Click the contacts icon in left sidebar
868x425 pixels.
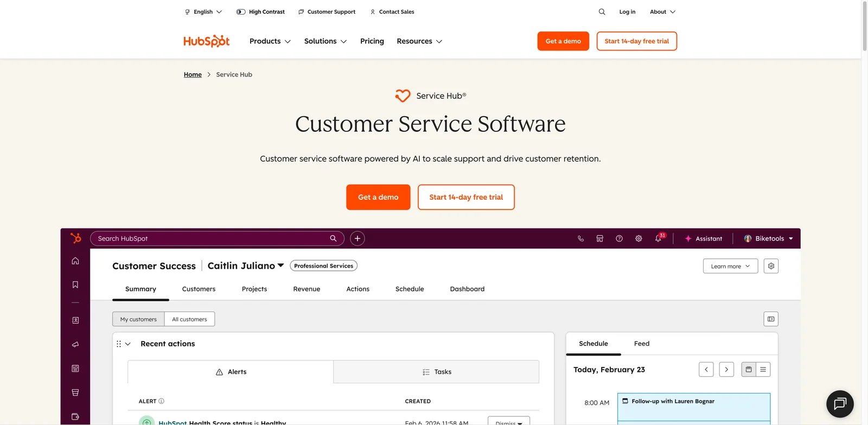point(75,320)
